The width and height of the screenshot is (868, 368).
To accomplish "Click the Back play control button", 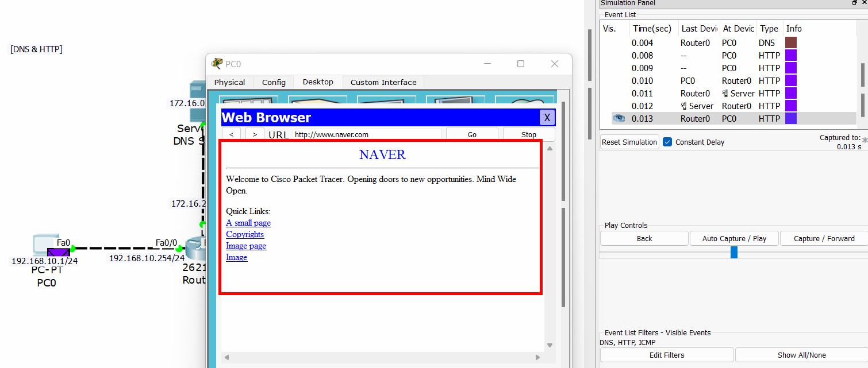I will point(644,238).
